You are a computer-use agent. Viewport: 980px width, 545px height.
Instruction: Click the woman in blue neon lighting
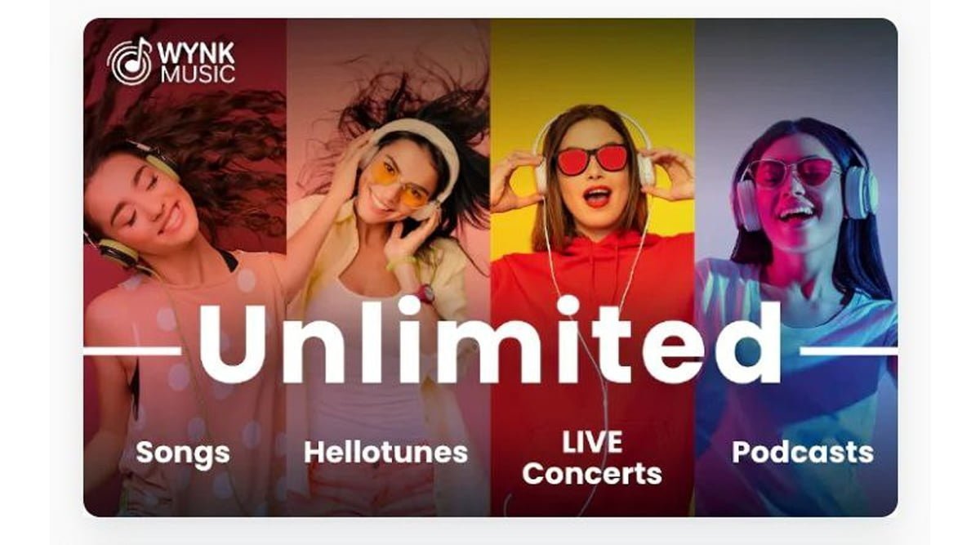click(796, 286)
